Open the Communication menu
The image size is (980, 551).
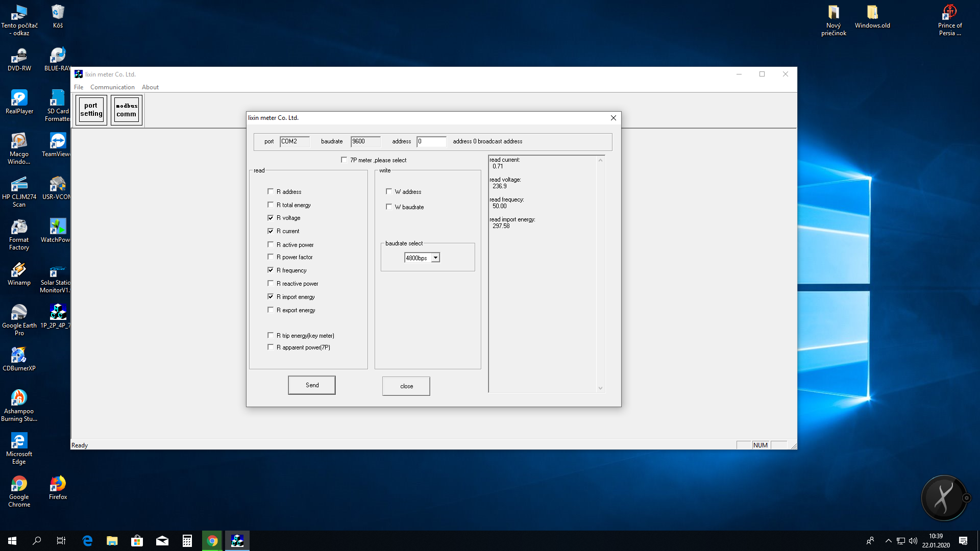point(112,87)
